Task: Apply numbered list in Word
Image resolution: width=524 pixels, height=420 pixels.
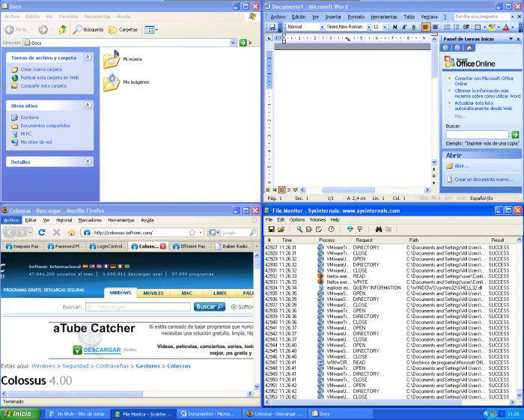Action: click(x=447, y=27)
